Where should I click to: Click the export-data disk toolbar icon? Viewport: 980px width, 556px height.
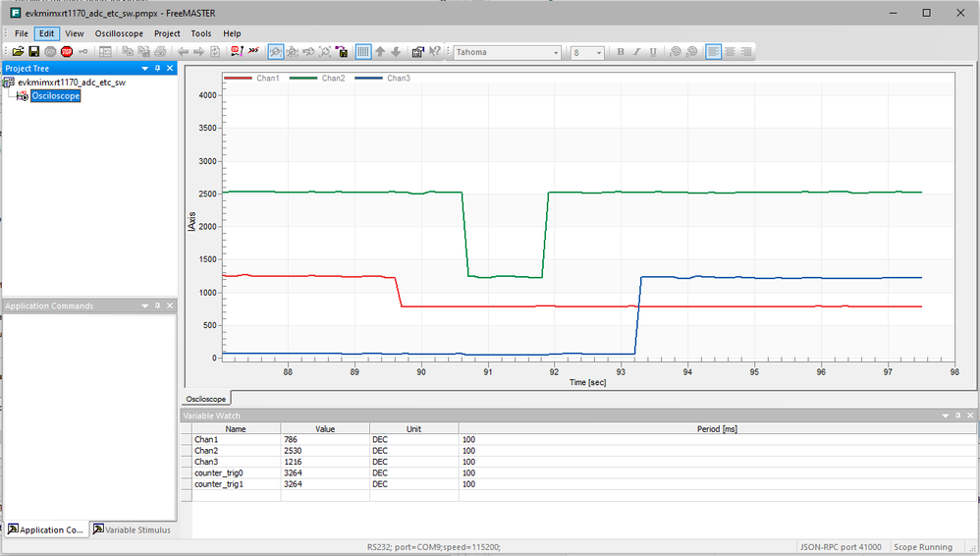pos(342,52)
